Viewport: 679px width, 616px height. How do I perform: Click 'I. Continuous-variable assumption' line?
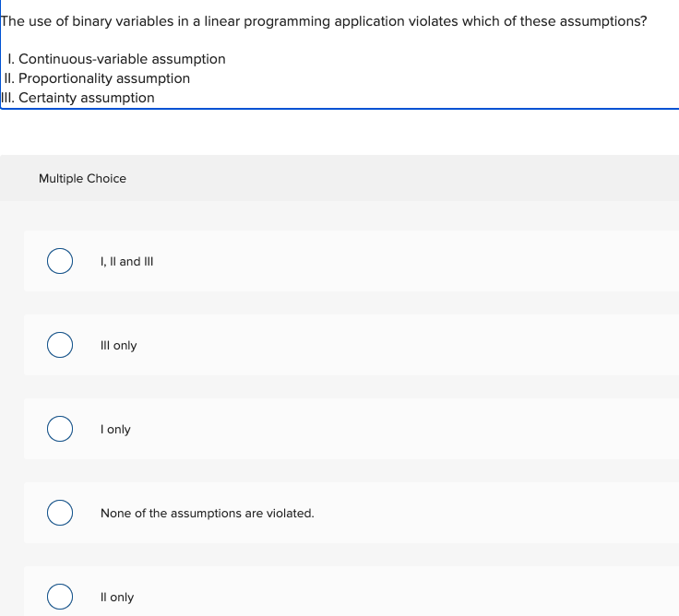116,59
